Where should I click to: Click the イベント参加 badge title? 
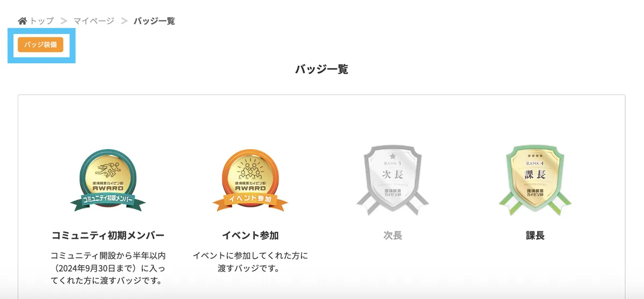(250, 236)
